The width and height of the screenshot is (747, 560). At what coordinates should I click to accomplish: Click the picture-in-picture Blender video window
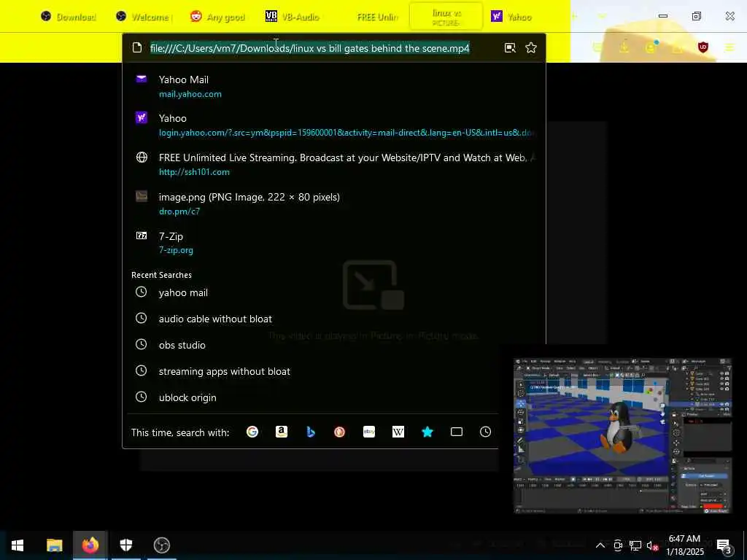point(622,435)
